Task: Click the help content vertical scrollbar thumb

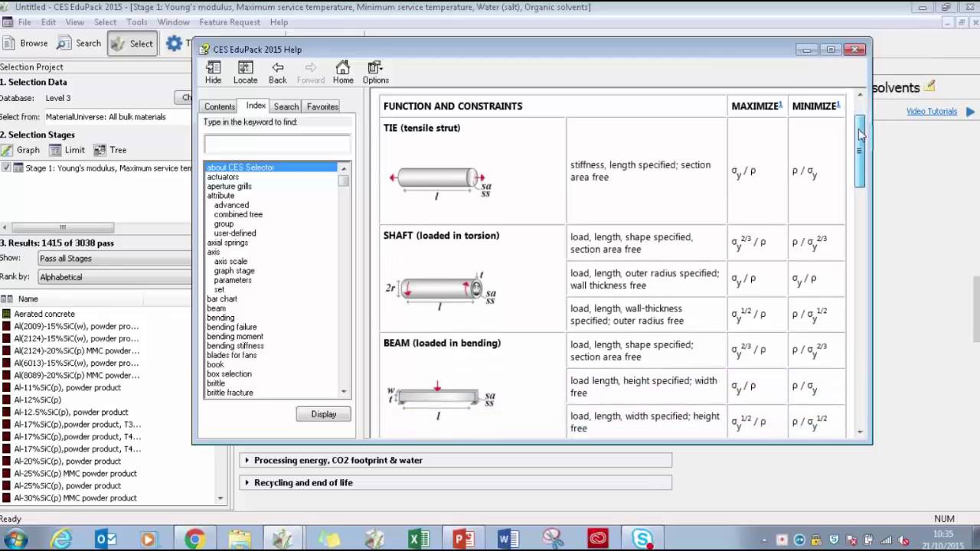Action: tap(860, 151)
